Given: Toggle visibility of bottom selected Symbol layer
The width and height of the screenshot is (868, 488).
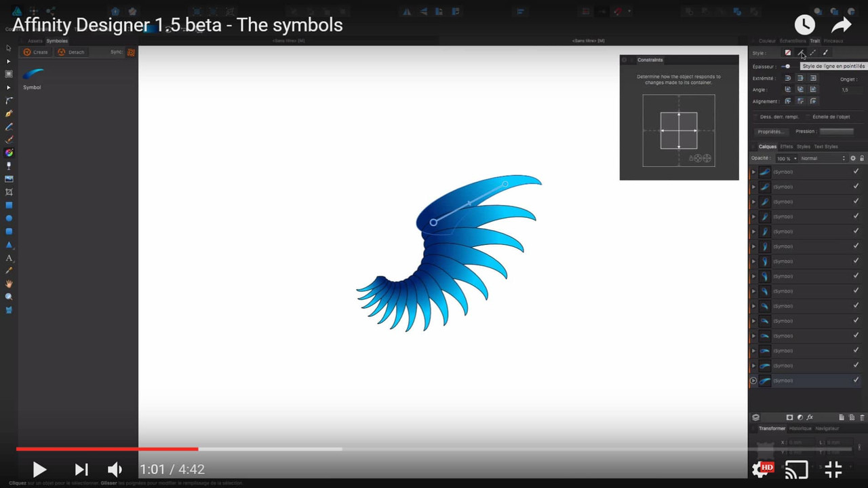Looking at the screenshot, I should click(x=856, y=380).
